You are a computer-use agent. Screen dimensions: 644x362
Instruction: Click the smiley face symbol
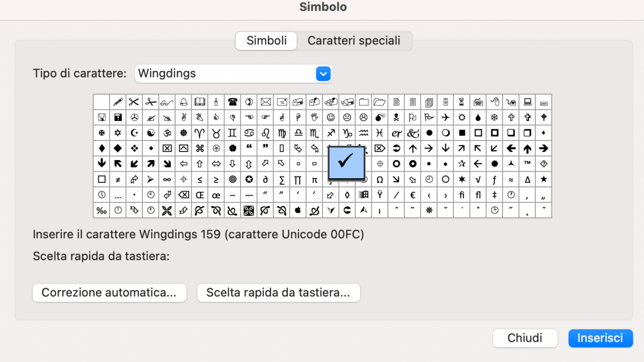(x=331, y=117)
